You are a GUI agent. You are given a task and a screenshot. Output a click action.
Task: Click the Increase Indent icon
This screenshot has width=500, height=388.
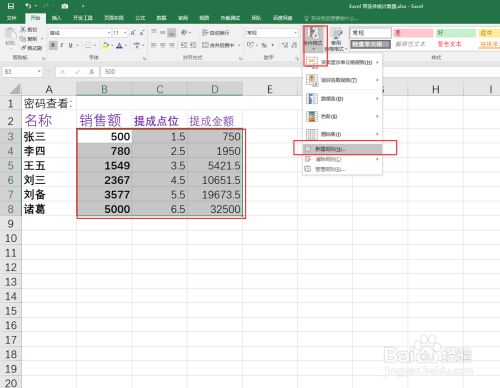pyautogui.click(x=193, y=45)
